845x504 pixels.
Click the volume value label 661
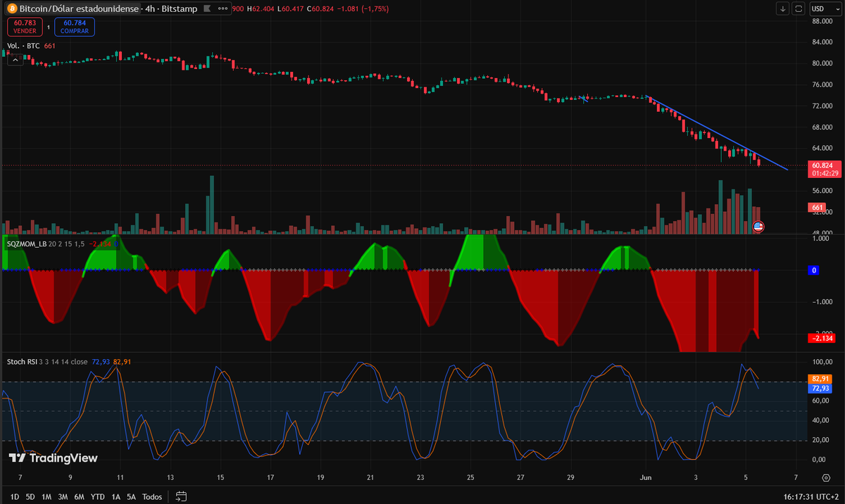[818, 208]
